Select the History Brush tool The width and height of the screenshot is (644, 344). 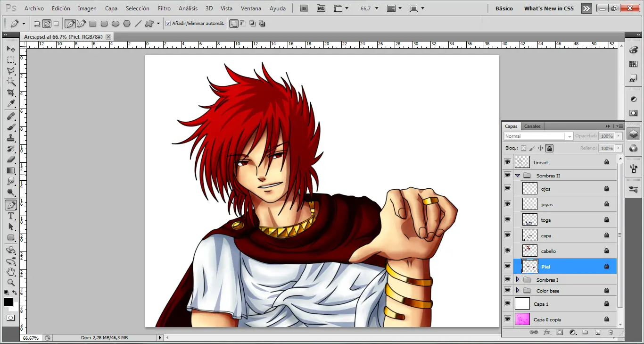[x=10, y=149]
